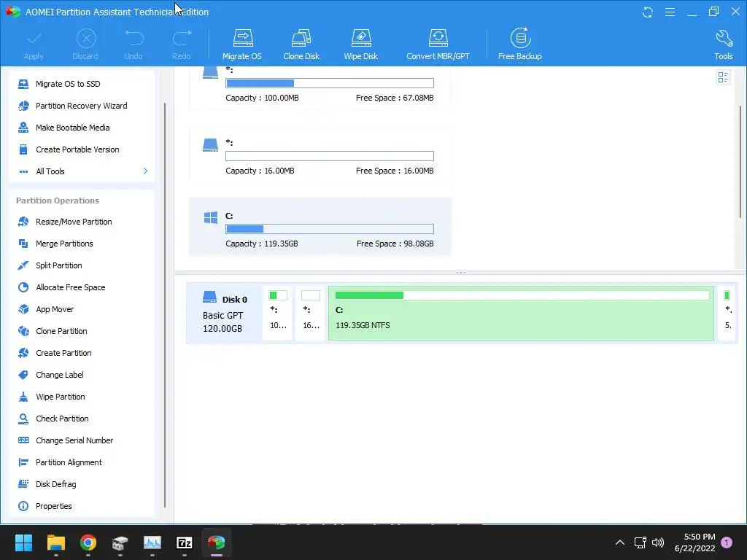Open Properties info icon
Image resolution: width=747 pixels, height=560 pixels.
pos(23,506)
